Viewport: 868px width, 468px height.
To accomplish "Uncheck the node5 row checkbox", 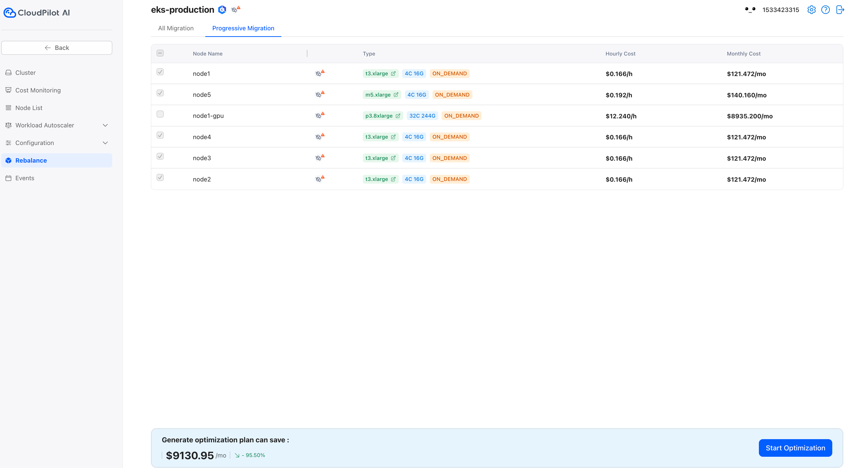I will tap(160, 93).
